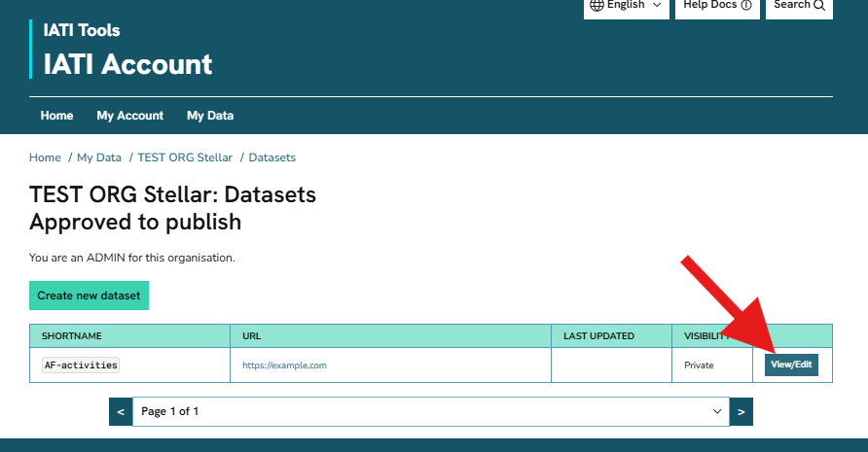
Task: Select My Data in the navigation bar
Action: click(x=210, y=116)
